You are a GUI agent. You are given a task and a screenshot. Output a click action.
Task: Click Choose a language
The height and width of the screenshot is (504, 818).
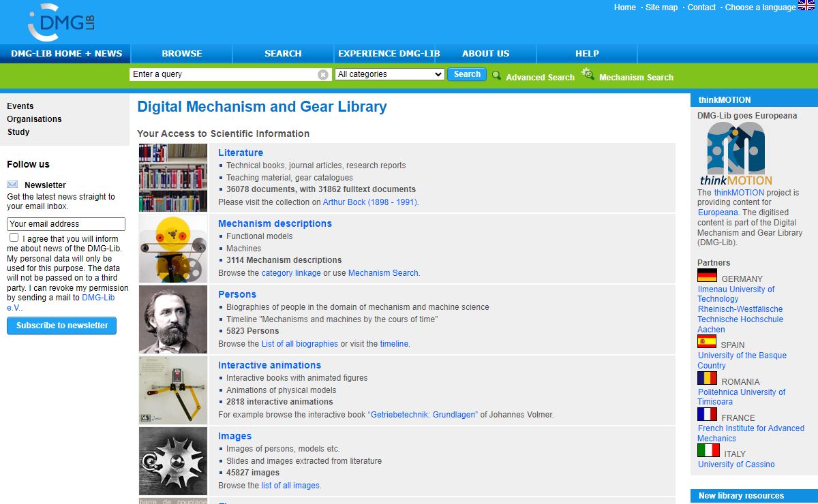pos(760,7)
